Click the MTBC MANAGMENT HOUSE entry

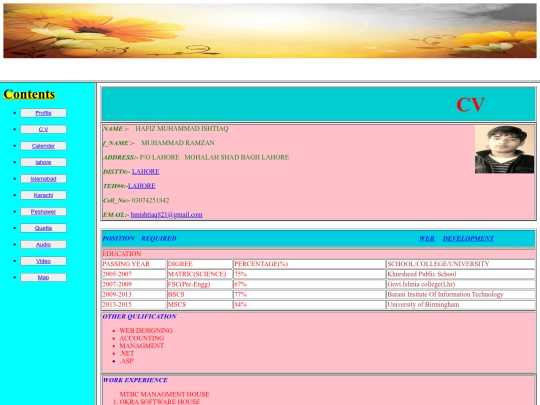point(164,394)
